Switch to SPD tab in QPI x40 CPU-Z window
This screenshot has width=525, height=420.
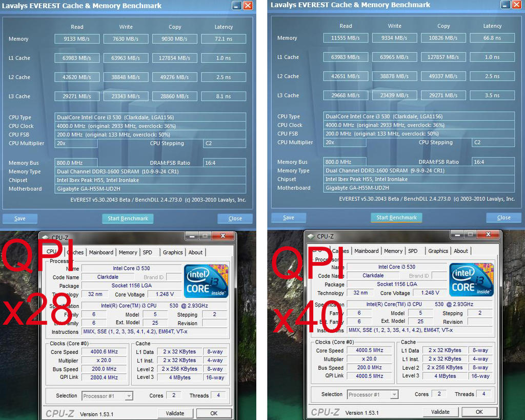coord(413,251)
